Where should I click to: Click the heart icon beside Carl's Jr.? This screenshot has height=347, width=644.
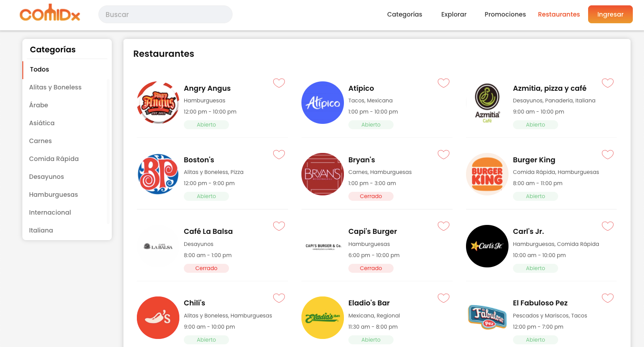(x=608, y=226)
